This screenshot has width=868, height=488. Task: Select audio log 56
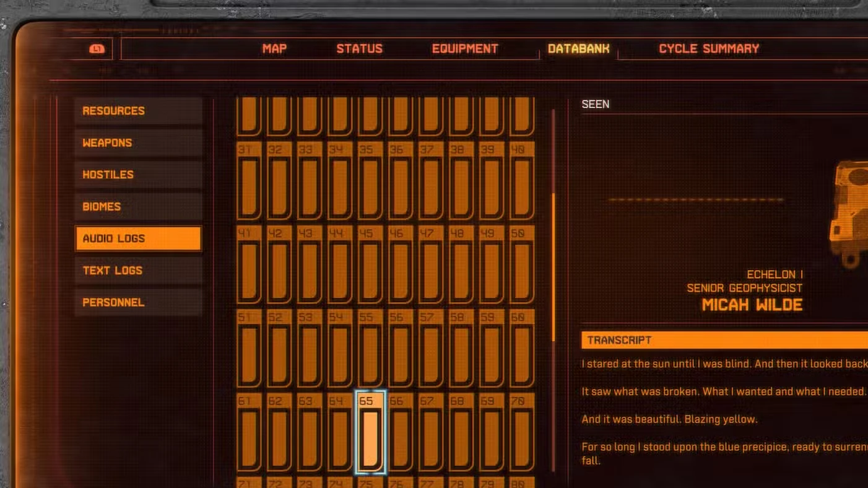coord(400,348)
